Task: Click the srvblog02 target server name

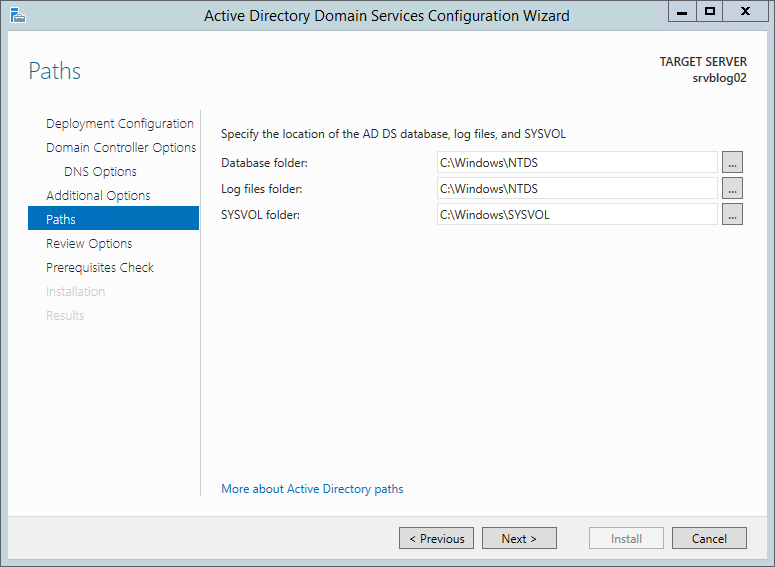Action: (719, 78)
